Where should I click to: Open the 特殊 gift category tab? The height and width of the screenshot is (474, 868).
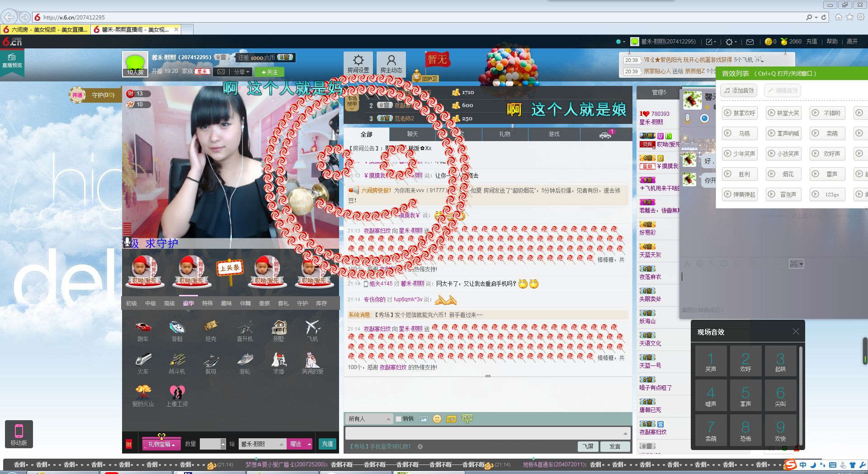(208, 303)
